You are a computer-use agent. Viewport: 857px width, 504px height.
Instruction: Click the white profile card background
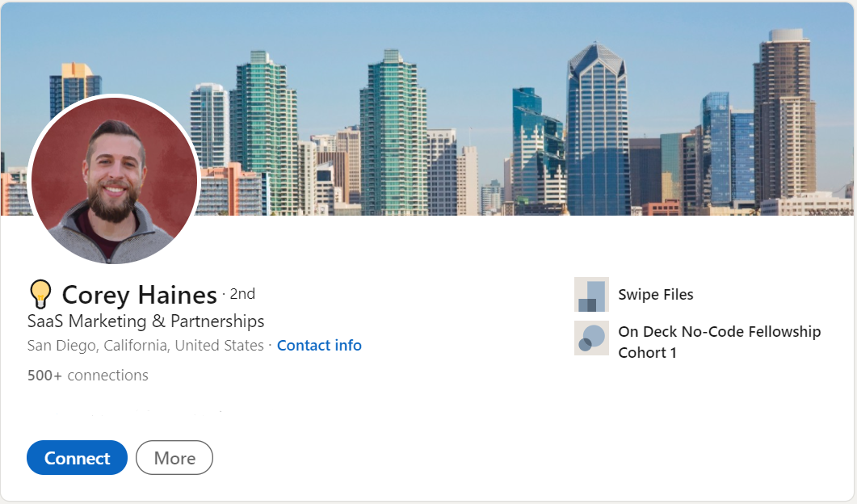tap(485, 412)
